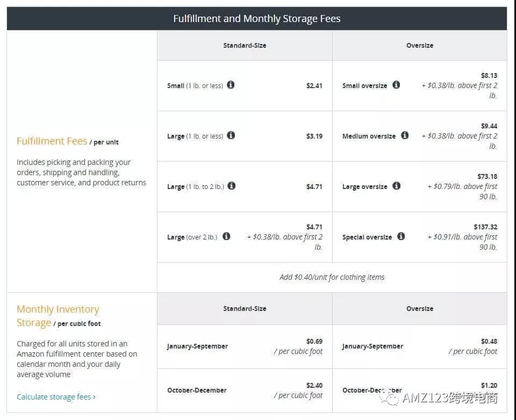Screen dimensions: 516x420
Task: Click info icon beside Large (1 lb. or less)
Action: click(231, 135)
